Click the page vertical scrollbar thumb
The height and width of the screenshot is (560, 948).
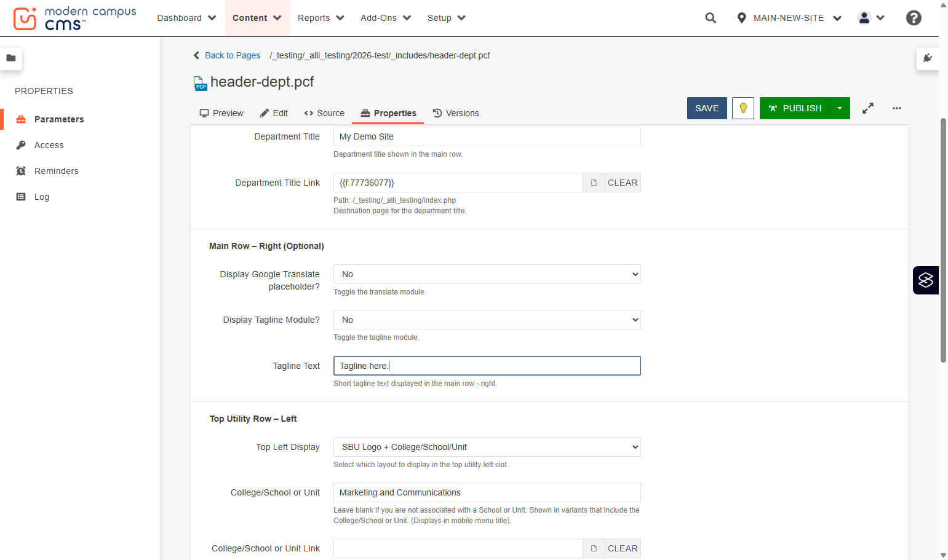coord(943,240)
